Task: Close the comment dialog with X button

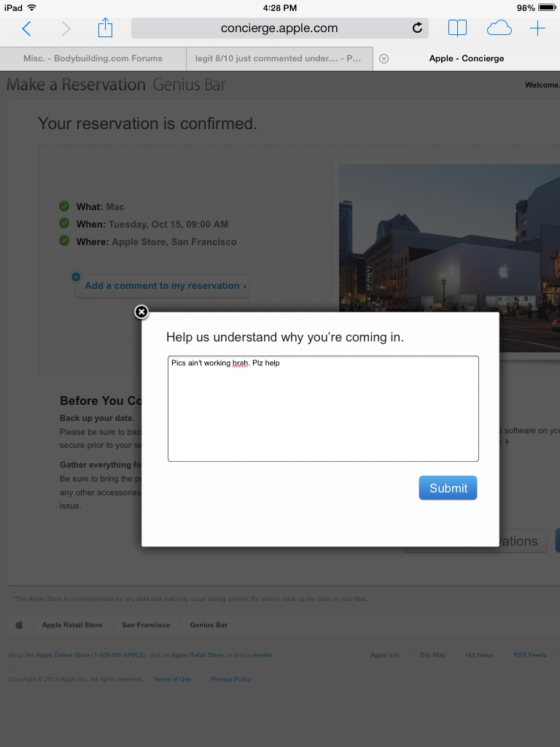Action: pos(141,312)
